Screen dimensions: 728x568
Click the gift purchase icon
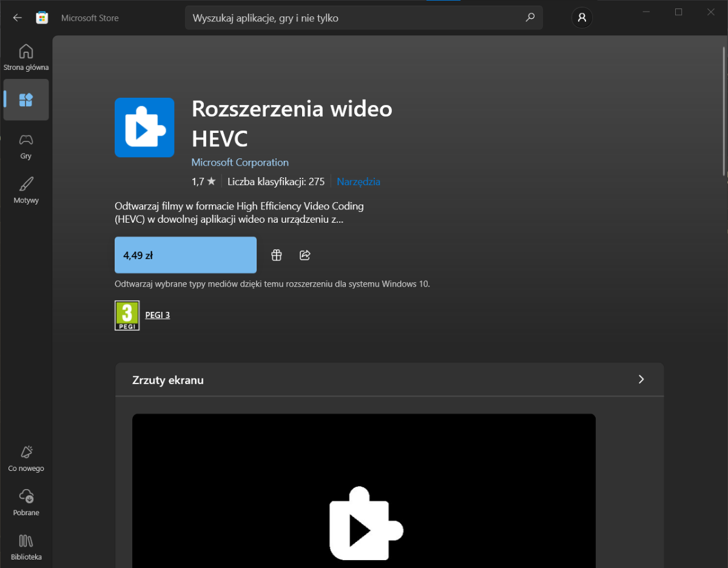(x=277, y=255)
